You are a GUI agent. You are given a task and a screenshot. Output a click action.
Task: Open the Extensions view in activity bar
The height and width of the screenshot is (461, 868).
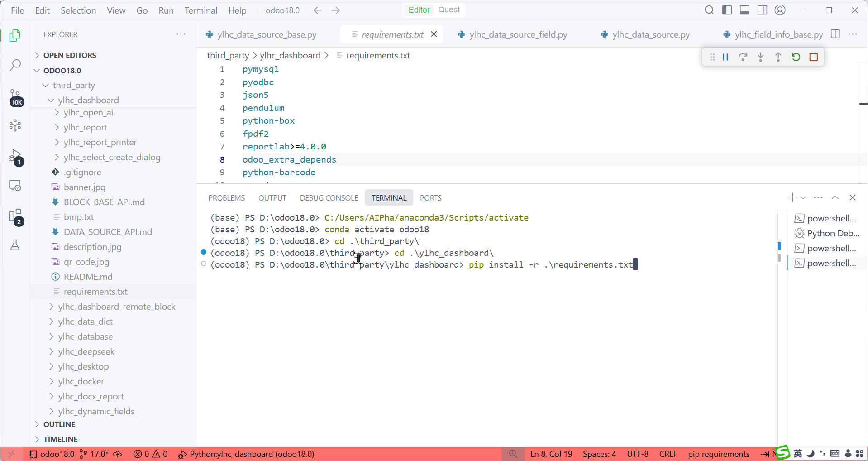point(15,216)
